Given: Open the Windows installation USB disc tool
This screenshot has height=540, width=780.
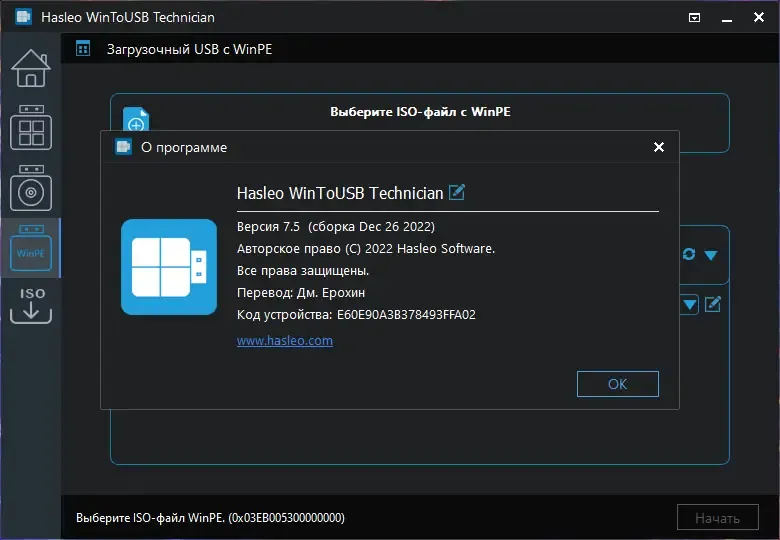Looking at the screenshot, I should point(30,188).
